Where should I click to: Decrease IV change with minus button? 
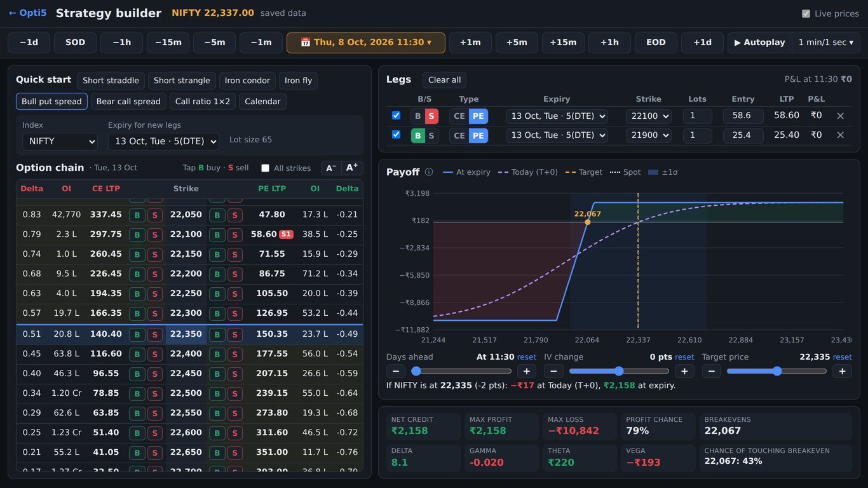[x=553, y=371]
